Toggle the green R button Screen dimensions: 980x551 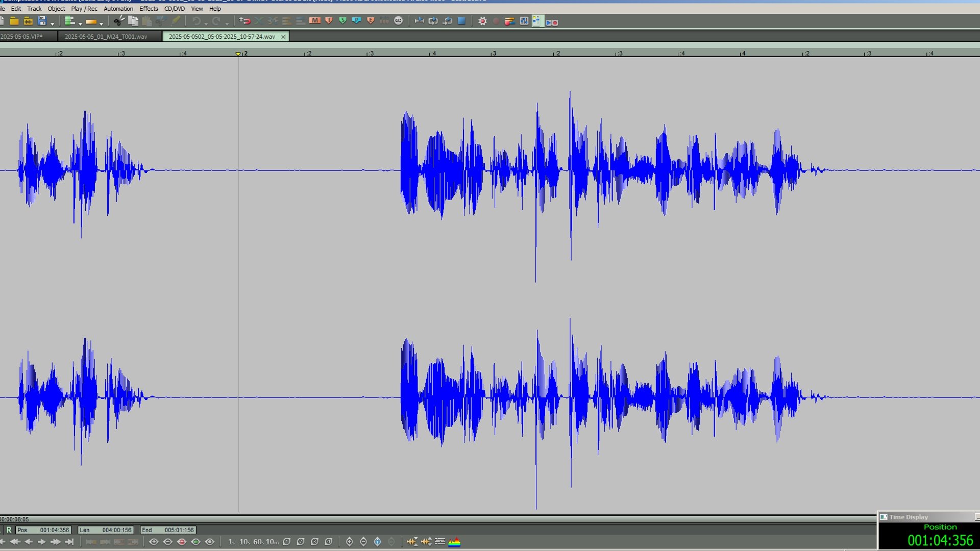click(9, 530)
